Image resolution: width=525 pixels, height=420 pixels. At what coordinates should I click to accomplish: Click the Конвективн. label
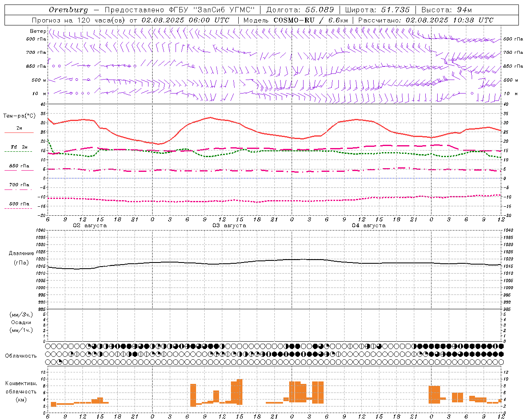point(21,383)
